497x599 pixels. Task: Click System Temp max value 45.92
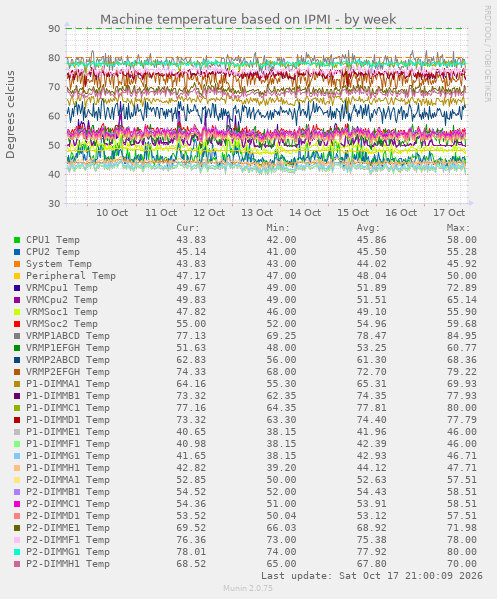coord(462,264)
